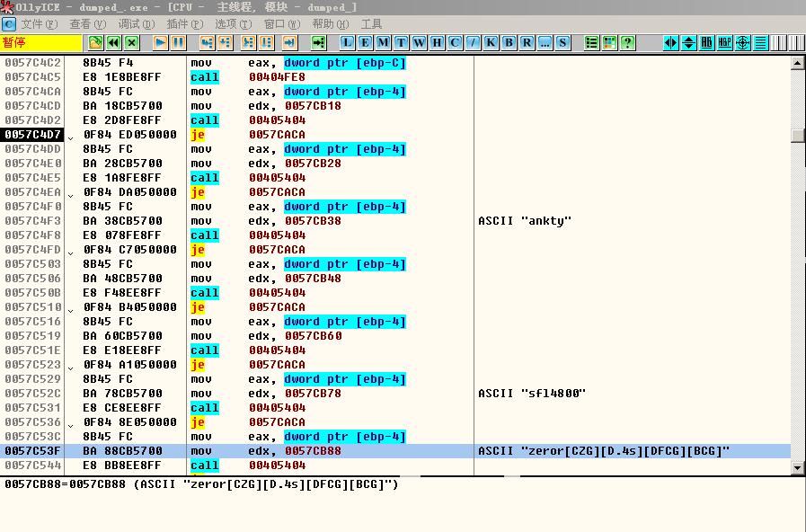The width and height of the screenshot is (806, 532).
Task: Open the 工具 menu
Action: pos(371,24)
